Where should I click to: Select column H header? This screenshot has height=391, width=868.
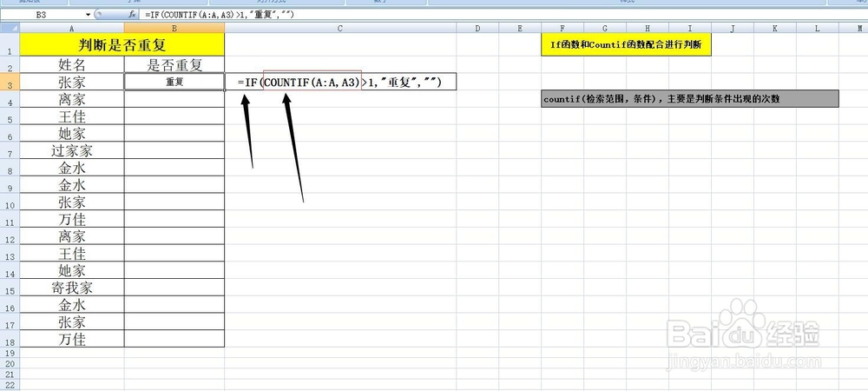pyautogui.click(x=648, y=28)
